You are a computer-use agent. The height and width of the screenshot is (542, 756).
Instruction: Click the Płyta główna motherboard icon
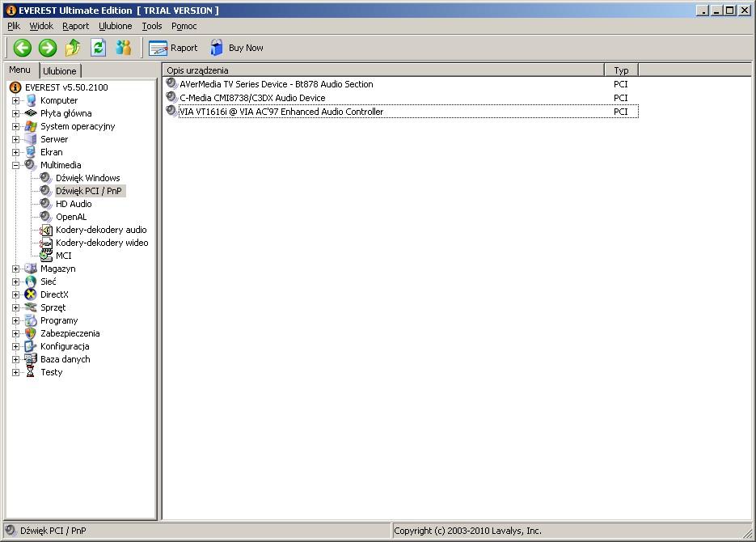pos(31,113)
